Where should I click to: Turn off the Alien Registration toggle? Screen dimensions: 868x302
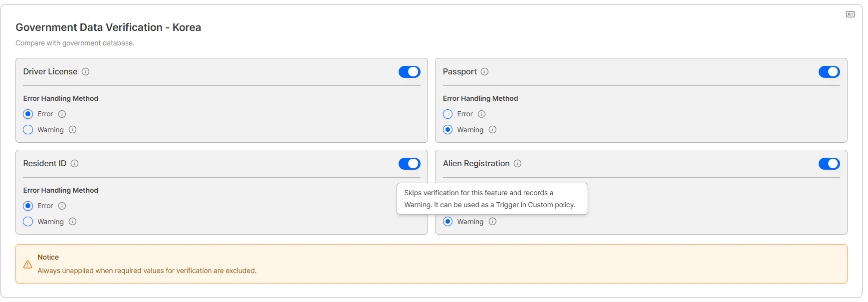coord(829,164)
